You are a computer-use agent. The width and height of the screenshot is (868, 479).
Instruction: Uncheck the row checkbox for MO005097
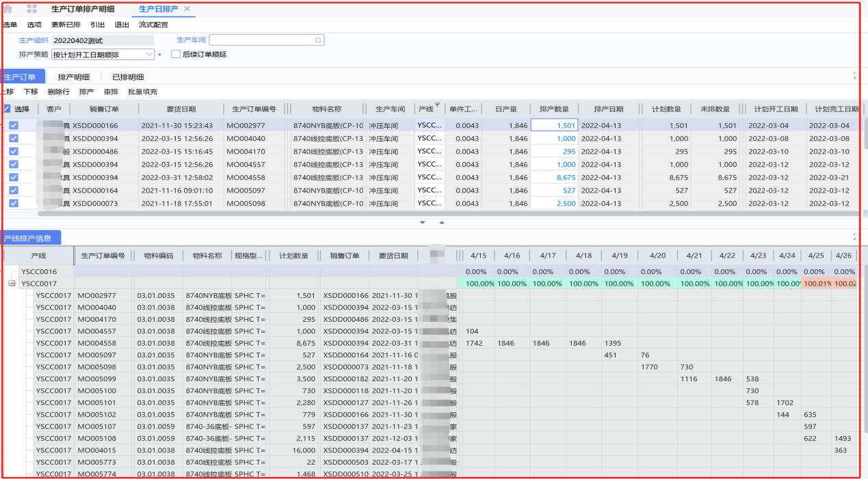click(x=14, y=190)
